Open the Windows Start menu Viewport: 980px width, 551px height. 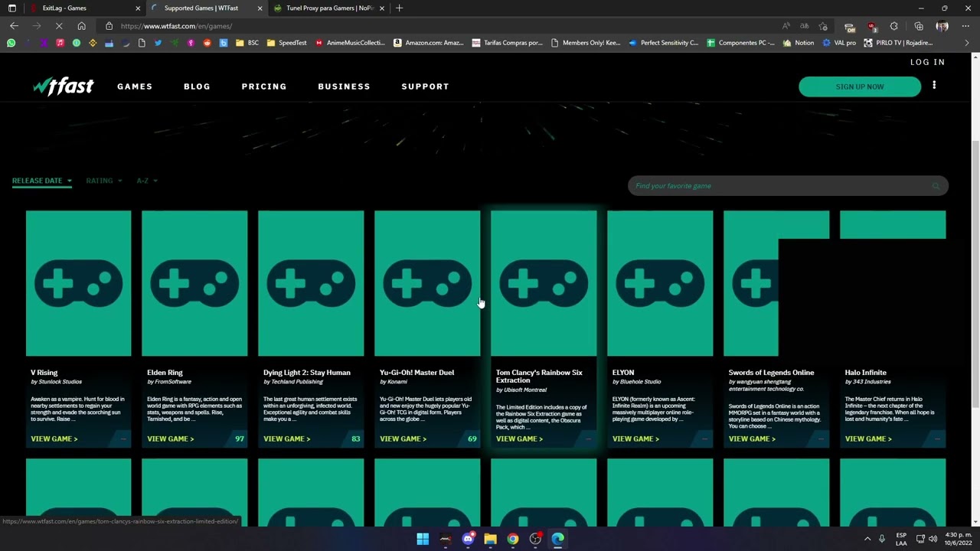point(423,539)
